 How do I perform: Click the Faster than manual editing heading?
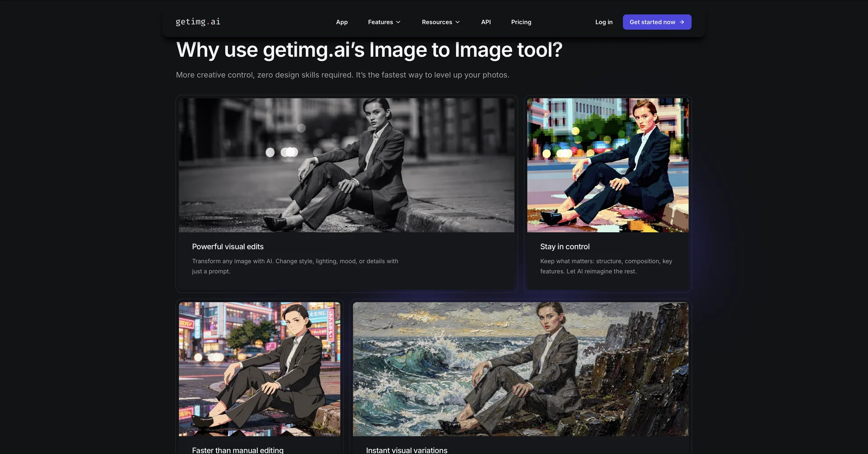[x=237, y=449]
